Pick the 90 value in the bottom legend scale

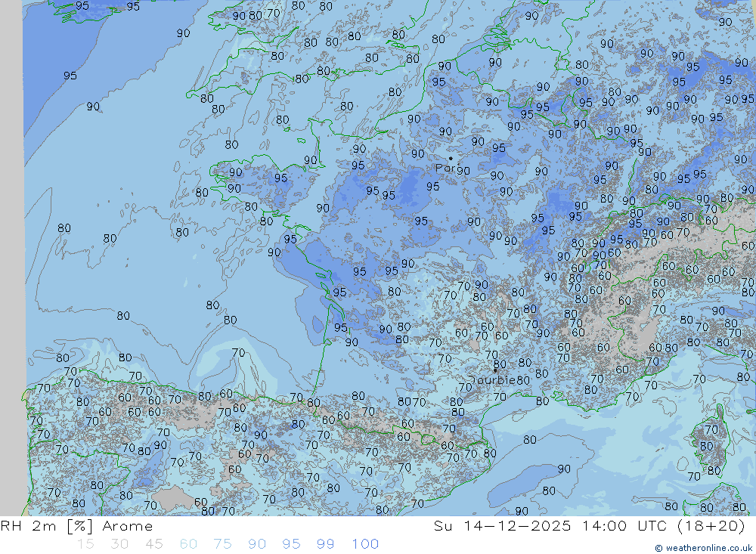257,544
